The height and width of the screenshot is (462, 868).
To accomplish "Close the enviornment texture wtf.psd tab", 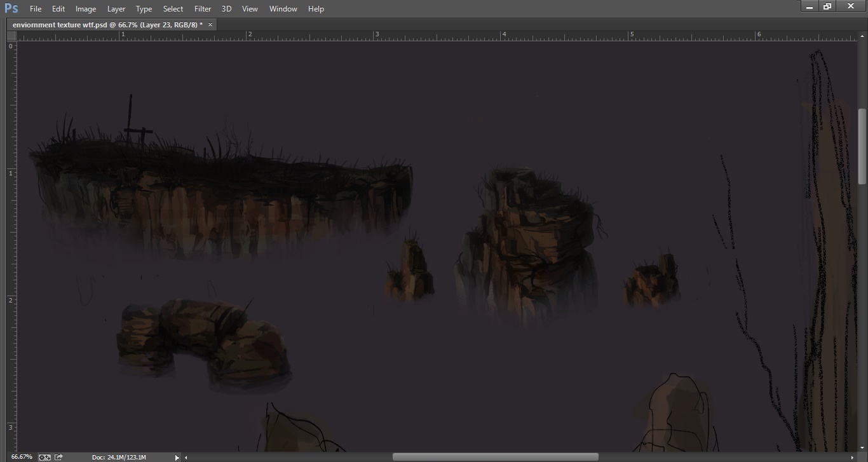I will [x=210, y=25].
